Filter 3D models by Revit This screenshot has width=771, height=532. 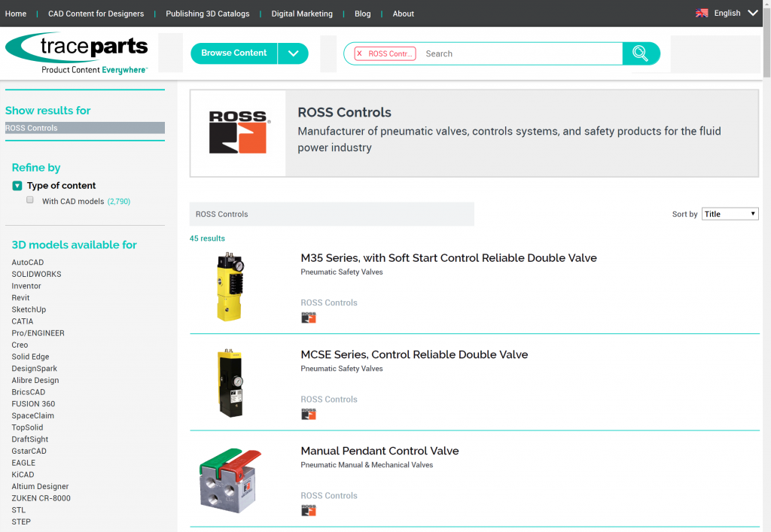point(20,298)
